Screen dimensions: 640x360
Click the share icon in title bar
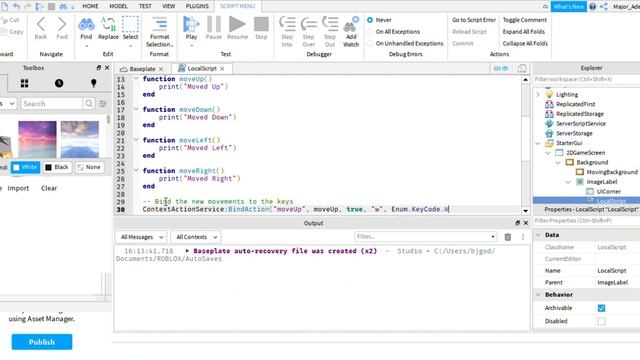[604, 6]
